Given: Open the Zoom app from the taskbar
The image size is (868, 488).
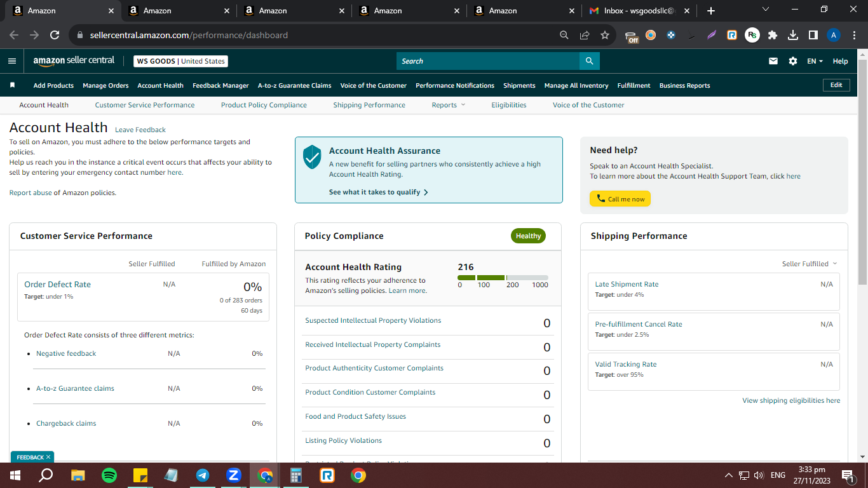Looking at the screenshot, I should pyautogui.click(x=234, y=475).
